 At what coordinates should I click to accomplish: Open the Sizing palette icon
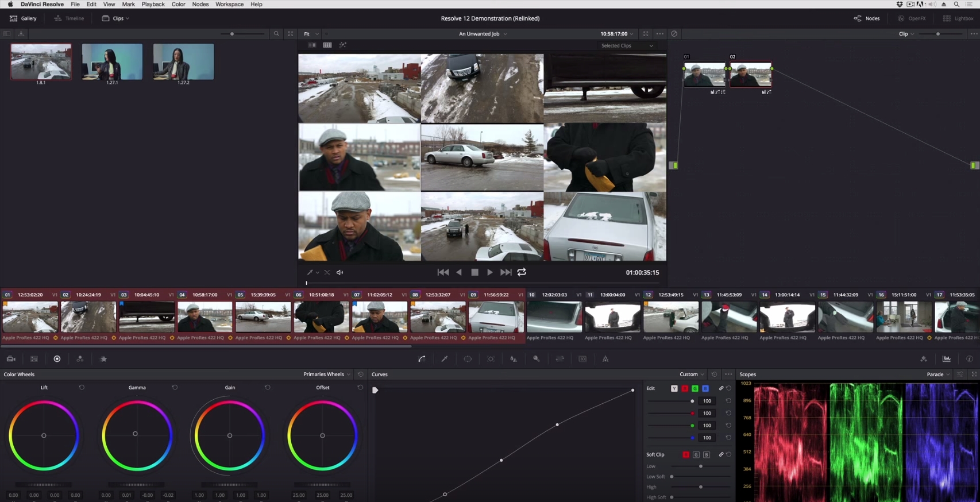(560, 359)
